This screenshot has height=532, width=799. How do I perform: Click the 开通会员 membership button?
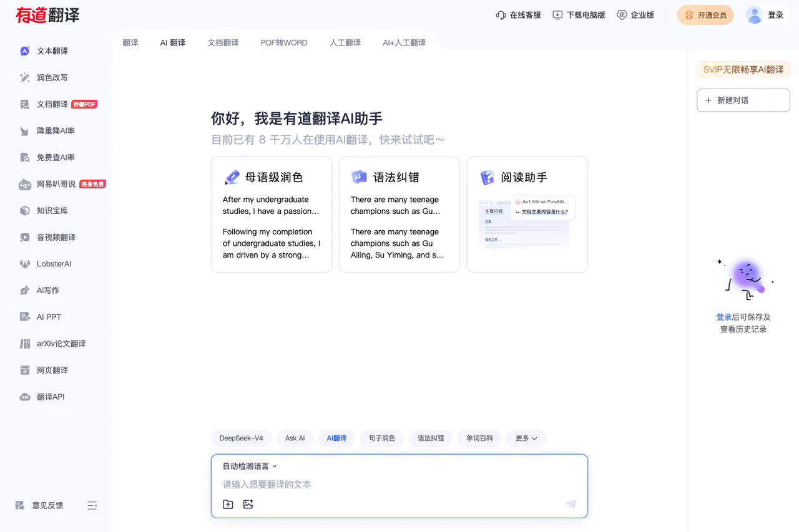705,15
